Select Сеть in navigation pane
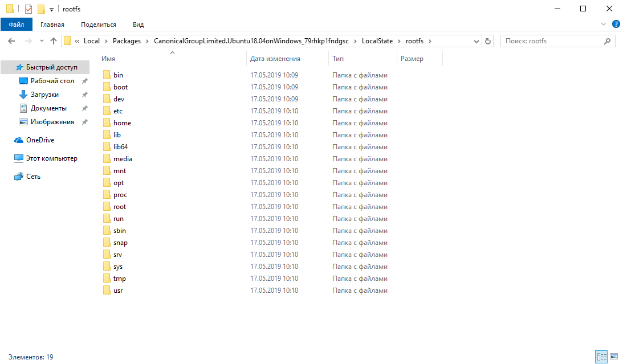 coord(34,177)
